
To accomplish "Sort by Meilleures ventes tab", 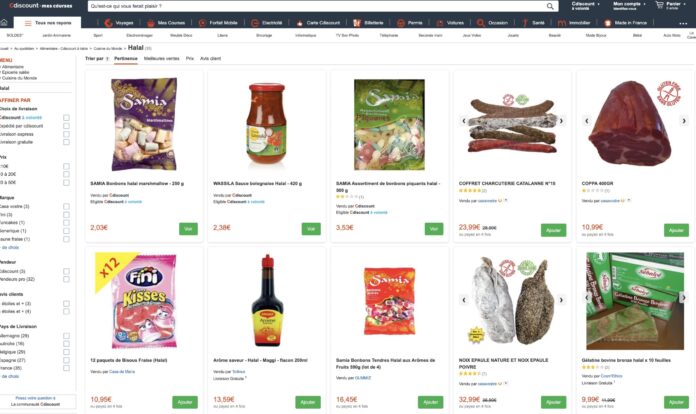I will pos(162,59).
